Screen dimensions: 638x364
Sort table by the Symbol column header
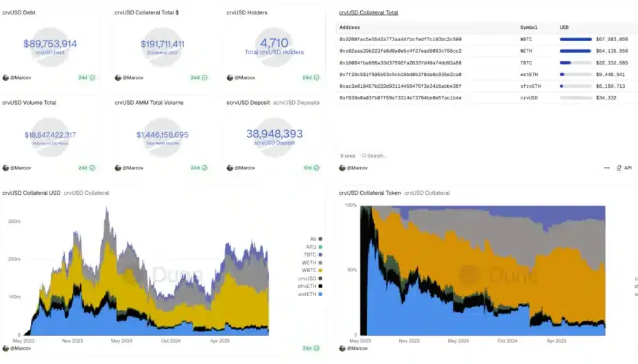[x=529, y=27]
